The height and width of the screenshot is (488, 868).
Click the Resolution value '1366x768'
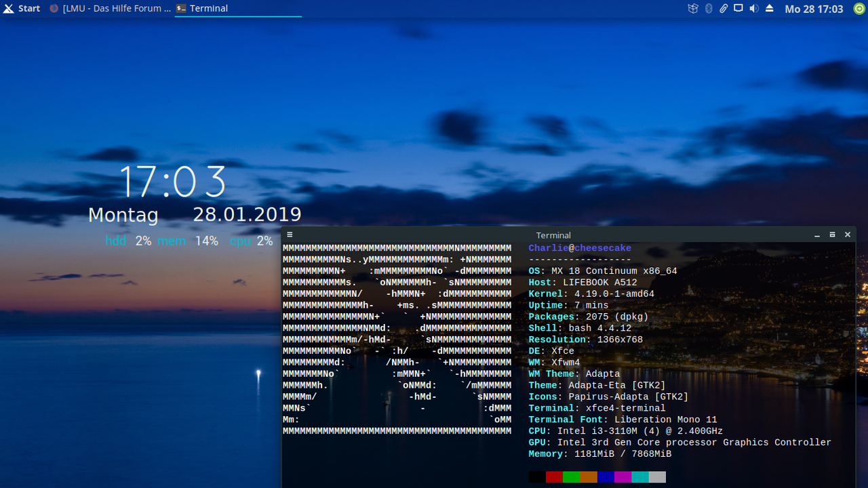coord(620,340)
